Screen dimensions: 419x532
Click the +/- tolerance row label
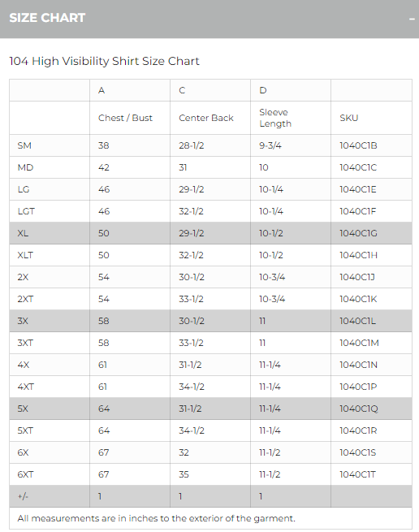tap(23, 497)
